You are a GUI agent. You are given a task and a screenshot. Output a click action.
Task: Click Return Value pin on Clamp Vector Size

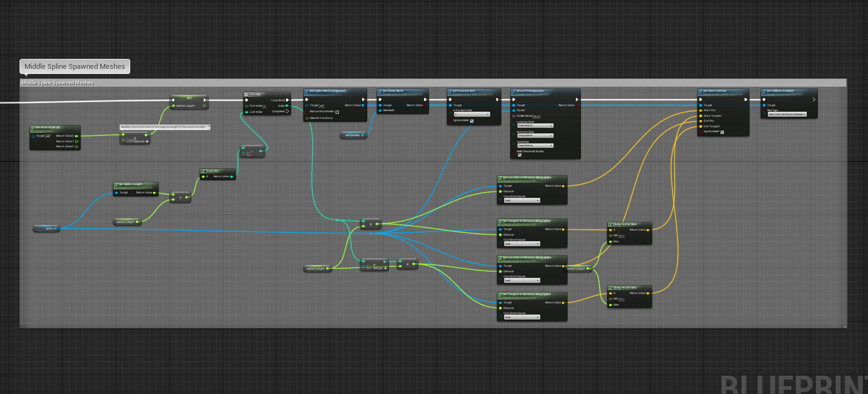(x=648, y=229)
